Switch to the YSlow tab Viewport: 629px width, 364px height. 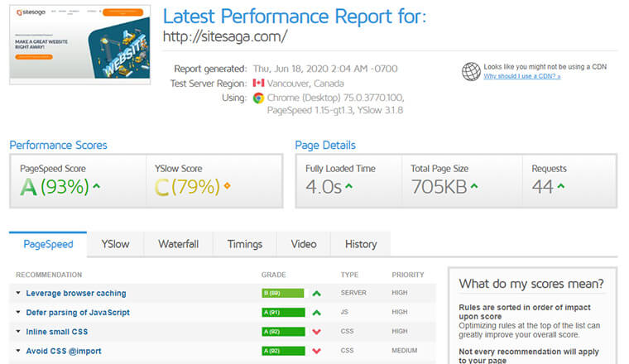(115, 244)
